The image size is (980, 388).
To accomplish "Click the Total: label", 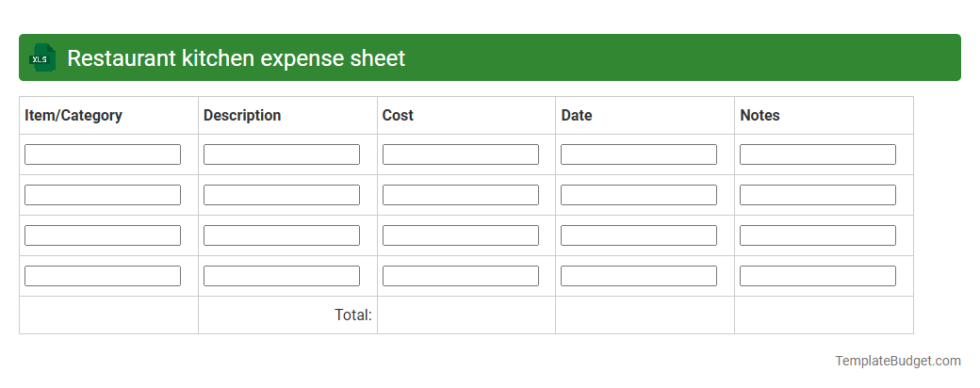I will pyautogui.click(x=353, y=315).
